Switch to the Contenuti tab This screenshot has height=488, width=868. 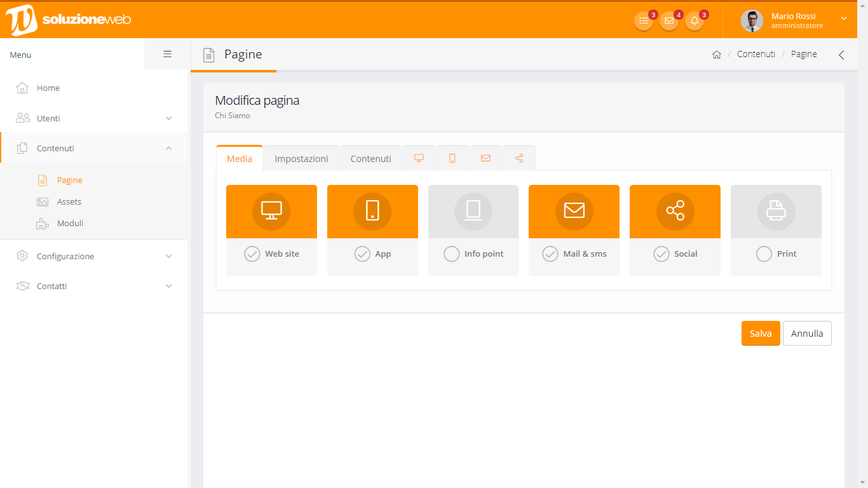(x=370, y=159)
